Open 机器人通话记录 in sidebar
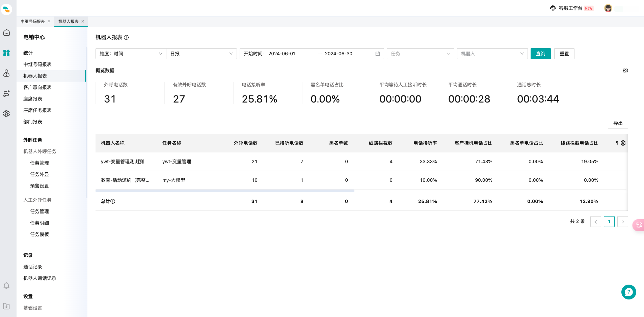Viewport: 644px width, 317px height. (x=40, y=278)
